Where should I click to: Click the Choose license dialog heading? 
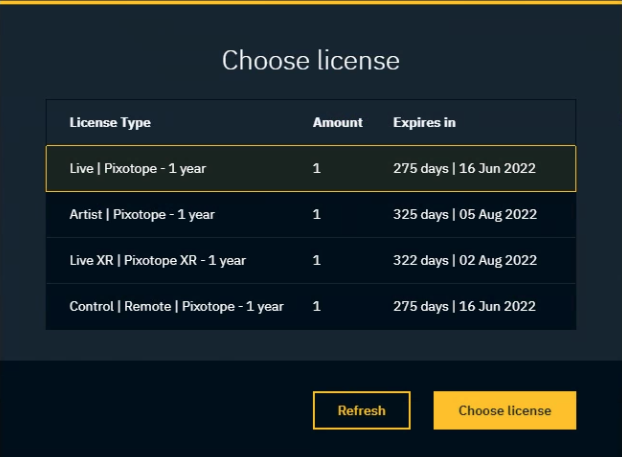pos(310,60)
